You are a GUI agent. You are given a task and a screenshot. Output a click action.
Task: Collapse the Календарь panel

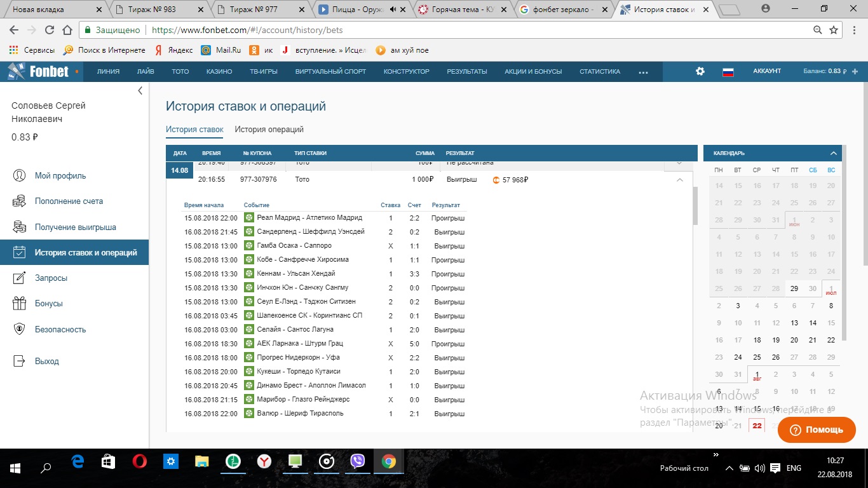click(834, 153)
